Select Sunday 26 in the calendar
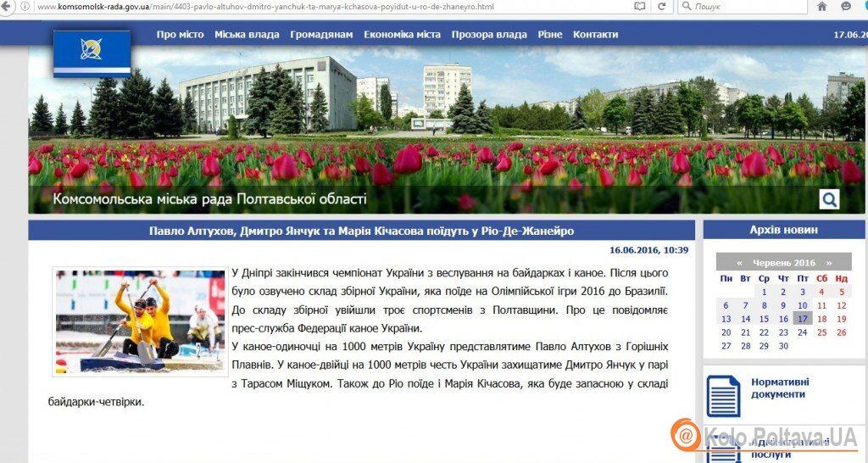Viewport: 868px width, 463px height. pos(842,333)
